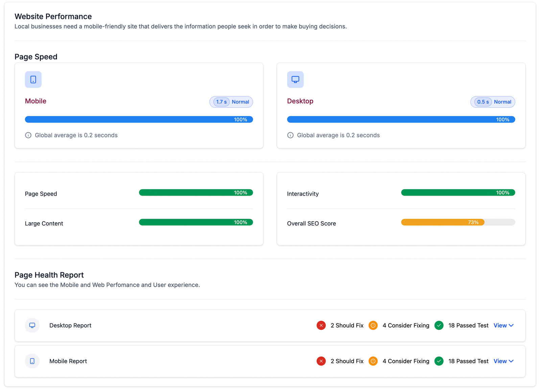The image size is (541, 392).
Task: Click the Mobile heading in Page Speed card
Action: click(x=36, y=101)
